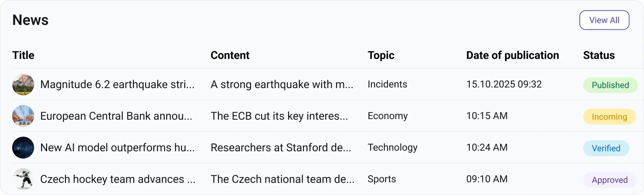Select the Verified status badge
644x195 pixels.
606,148
